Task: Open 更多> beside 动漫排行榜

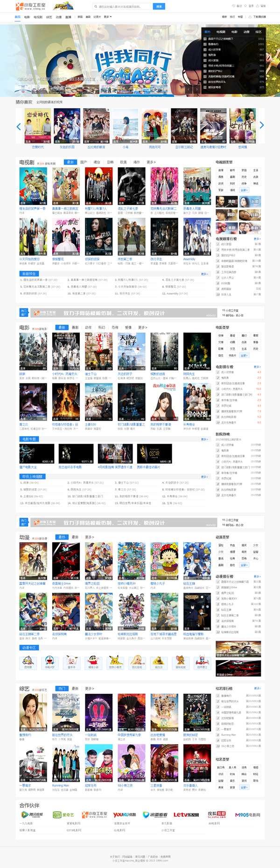Action: point(258,576)
